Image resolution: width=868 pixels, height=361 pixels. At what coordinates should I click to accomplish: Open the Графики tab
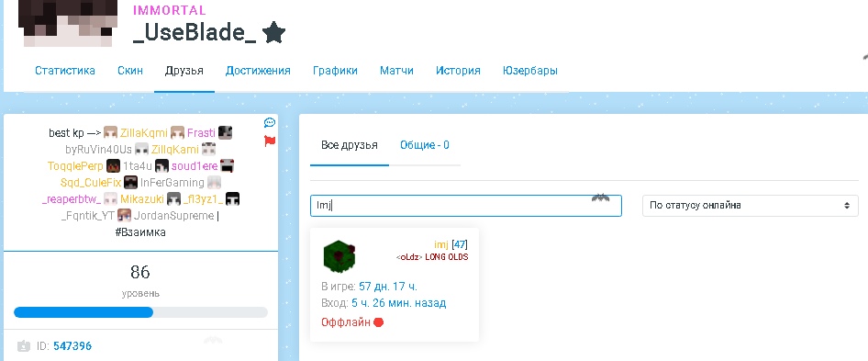pos(335,71)
